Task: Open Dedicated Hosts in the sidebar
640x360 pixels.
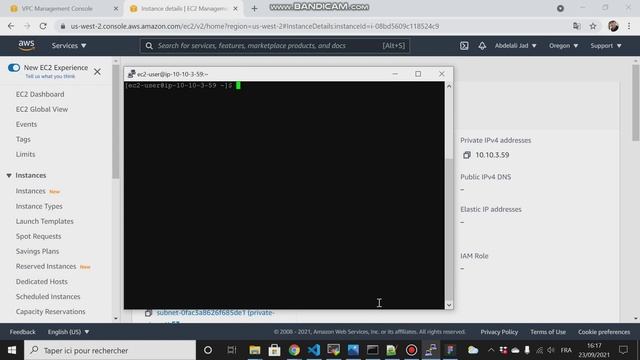Action: point(42,282)
